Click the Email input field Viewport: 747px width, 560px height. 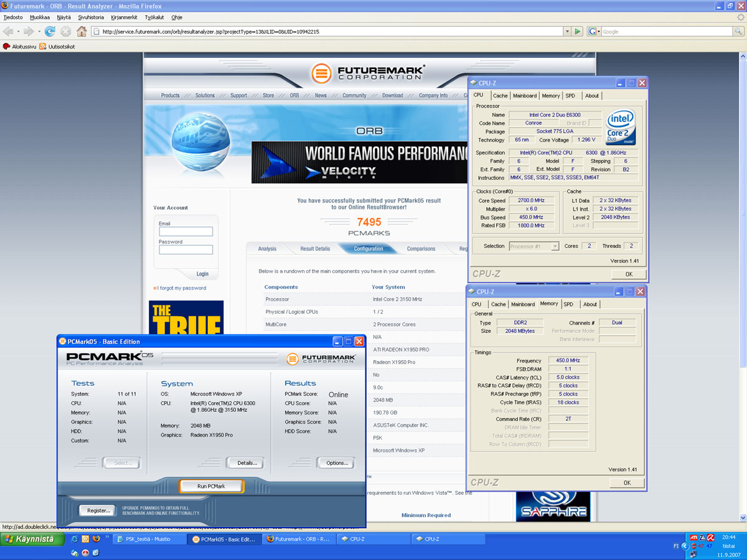[186, 231]
